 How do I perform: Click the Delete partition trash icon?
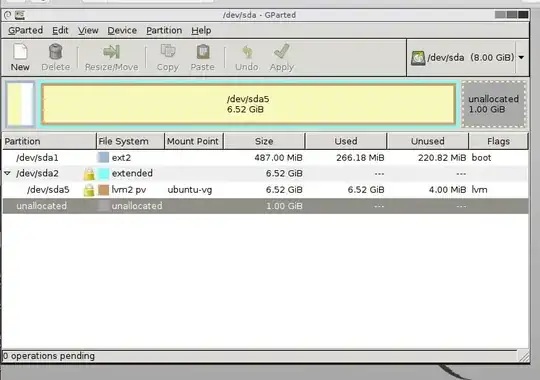tap(55, 52)
